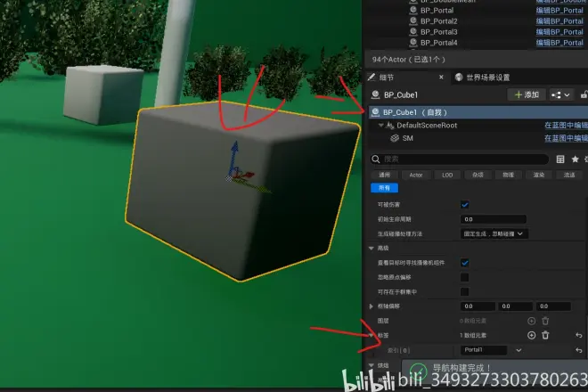Empty the 标签 array with trash icon

pyautogui.click(x=545, y=335)
